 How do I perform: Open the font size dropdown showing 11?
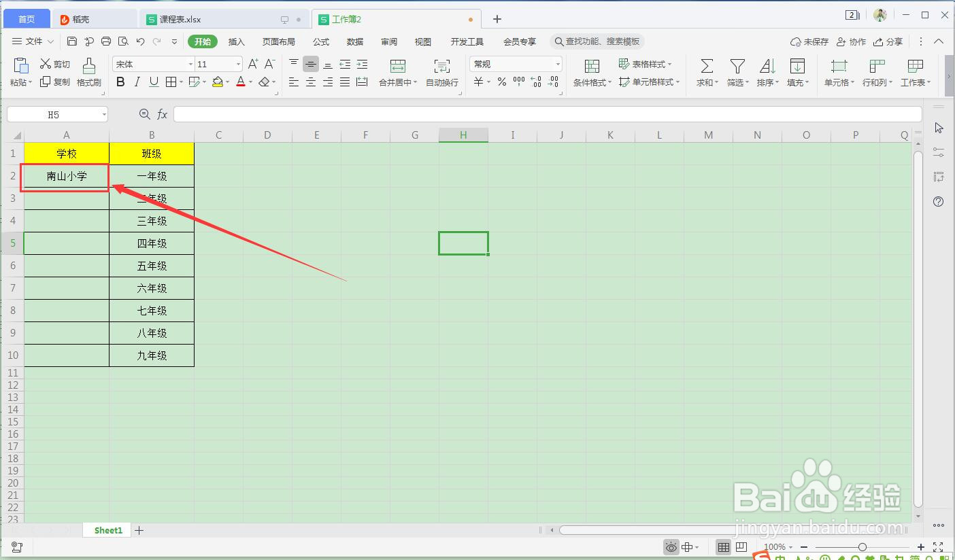click(238, 63)
